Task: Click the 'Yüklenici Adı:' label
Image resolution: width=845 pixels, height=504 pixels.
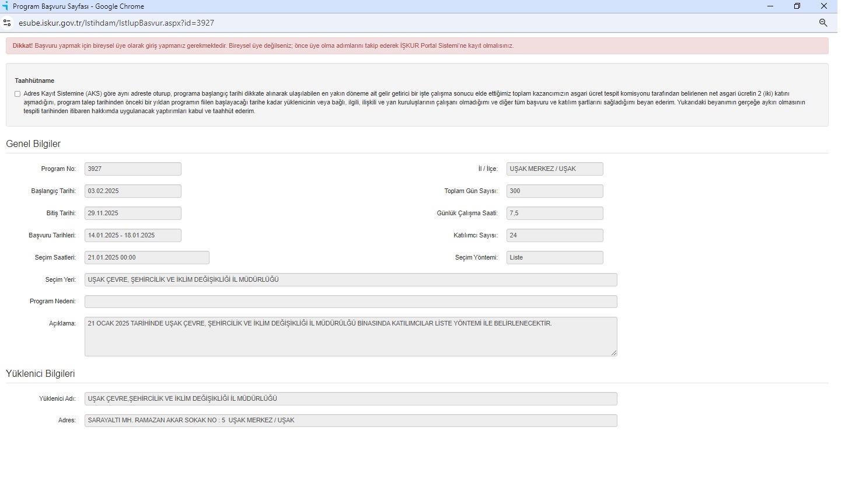Action: click(x=58, y=399)
